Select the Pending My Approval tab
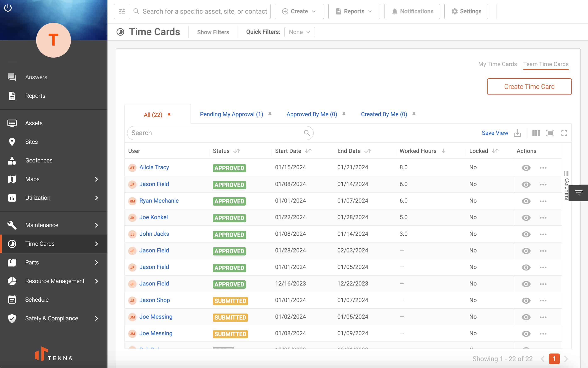Screen dimensions: 588x368 pyautogui.click(x=231, y=114)
